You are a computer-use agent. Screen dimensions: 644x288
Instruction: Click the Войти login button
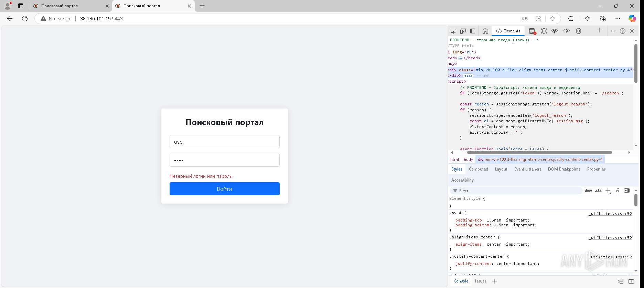(x=225, y=189)
